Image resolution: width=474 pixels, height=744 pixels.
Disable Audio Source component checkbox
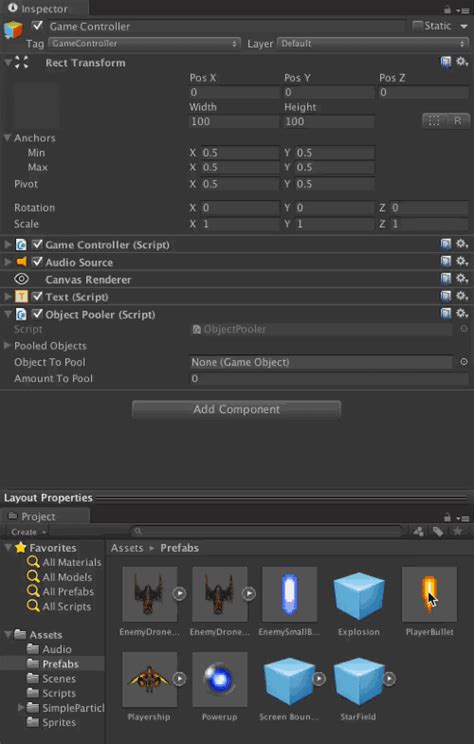tap(37, 262)
